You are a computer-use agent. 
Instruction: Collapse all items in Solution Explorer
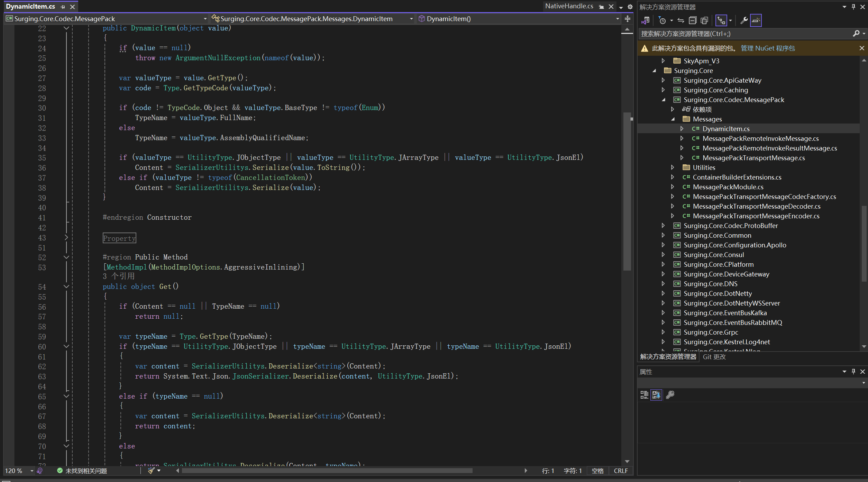click(692, 20)
